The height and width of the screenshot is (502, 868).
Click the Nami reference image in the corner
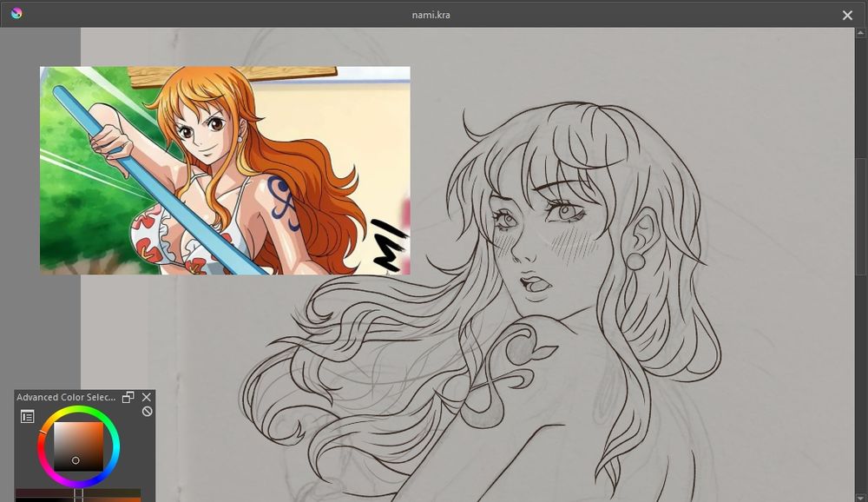224,168
